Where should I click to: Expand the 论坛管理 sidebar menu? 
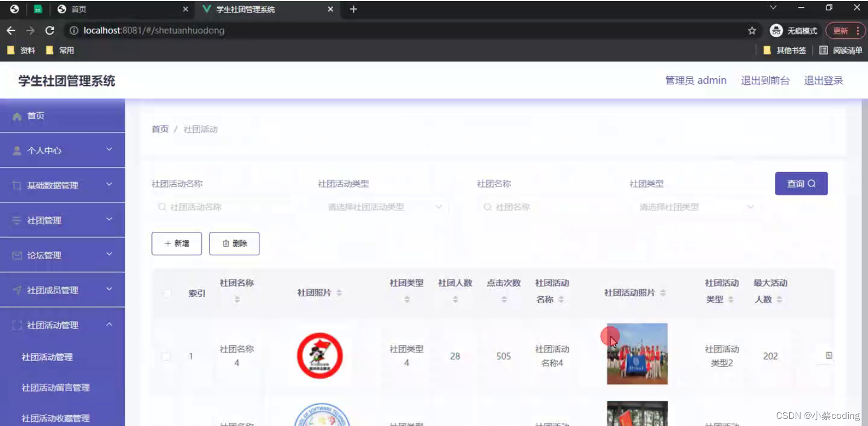point(109,254)
